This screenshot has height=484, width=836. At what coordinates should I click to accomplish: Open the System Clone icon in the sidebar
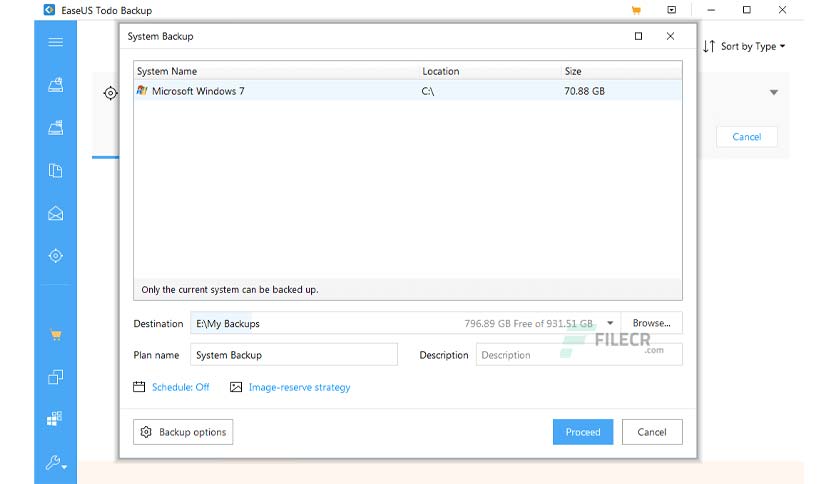pos(55,418)
